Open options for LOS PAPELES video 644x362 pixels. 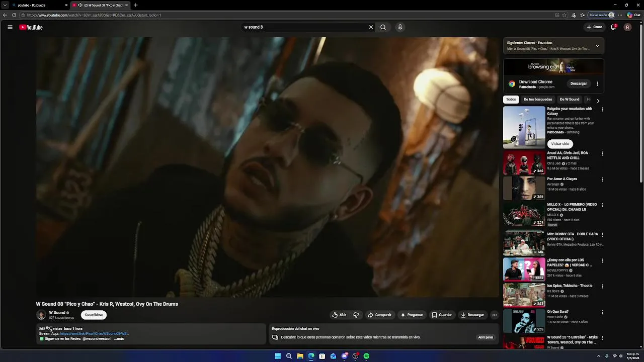[602, 261]
